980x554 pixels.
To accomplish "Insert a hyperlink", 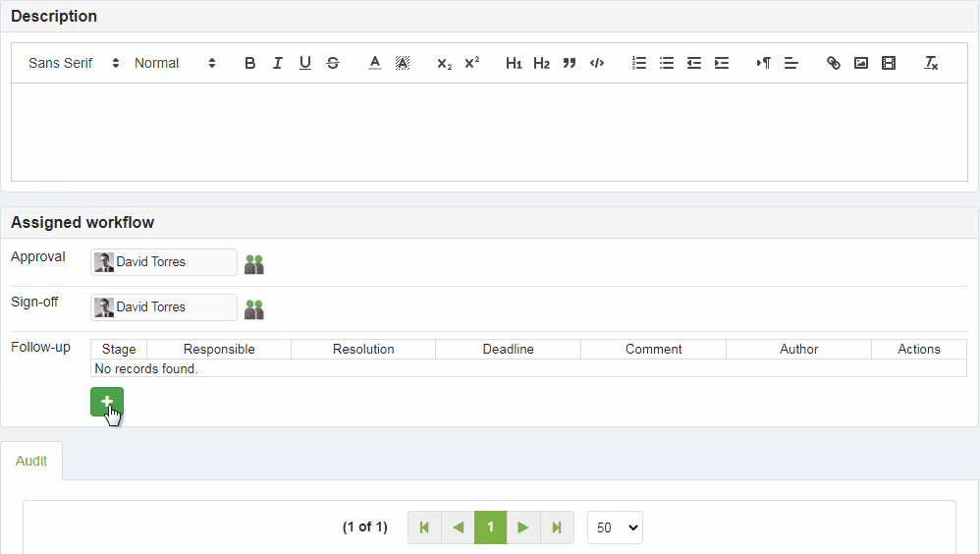I will click(833, 63).
